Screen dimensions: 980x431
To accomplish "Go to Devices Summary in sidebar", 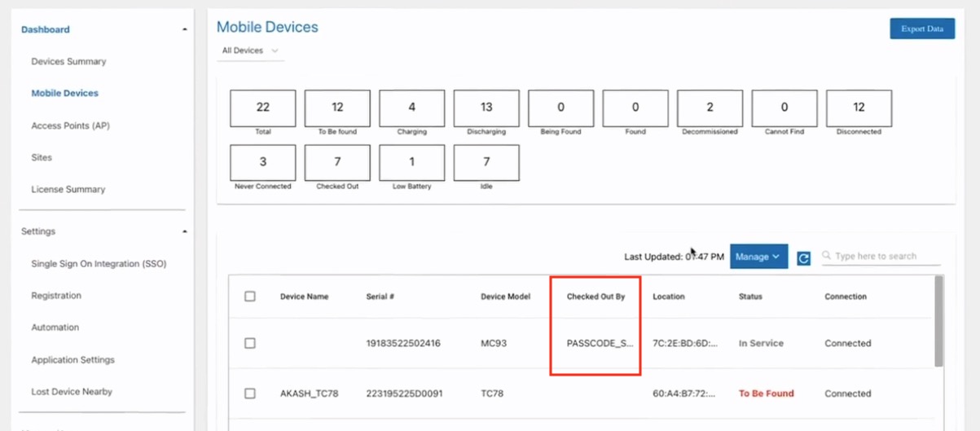I will click(x=68, y=61).
